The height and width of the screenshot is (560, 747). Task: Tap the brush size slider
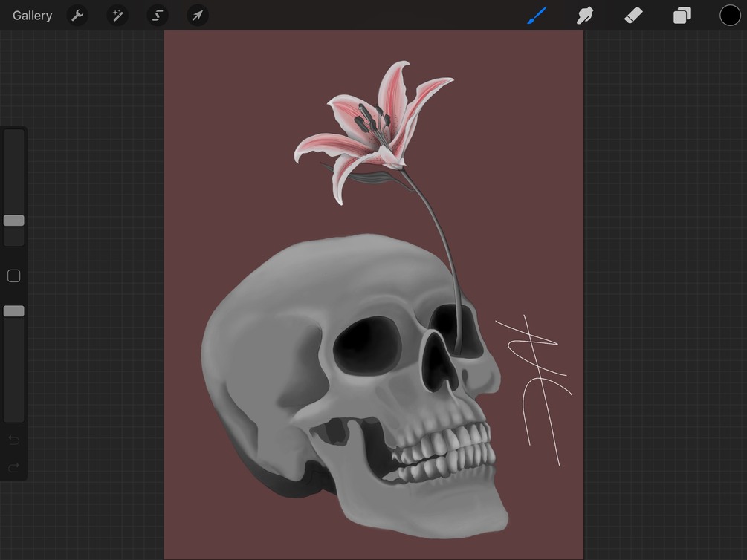click(x=13, y=220)
